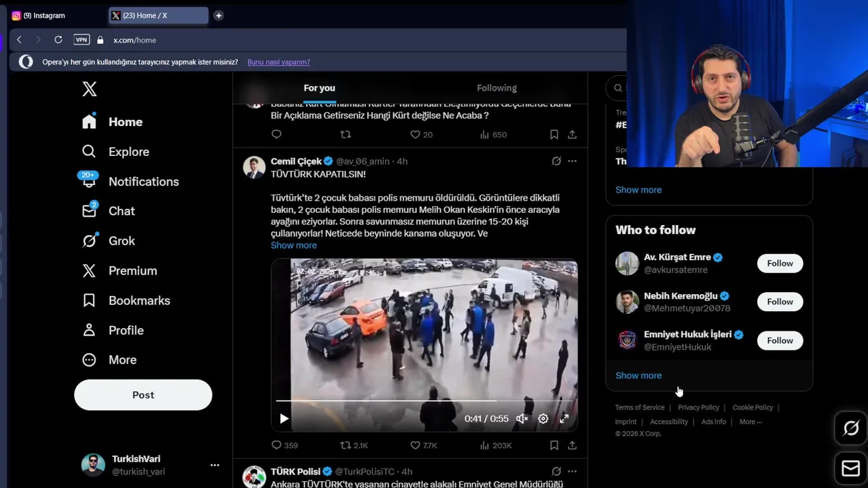Open Grok explain icon on Cemil Çiçek post

556,161
